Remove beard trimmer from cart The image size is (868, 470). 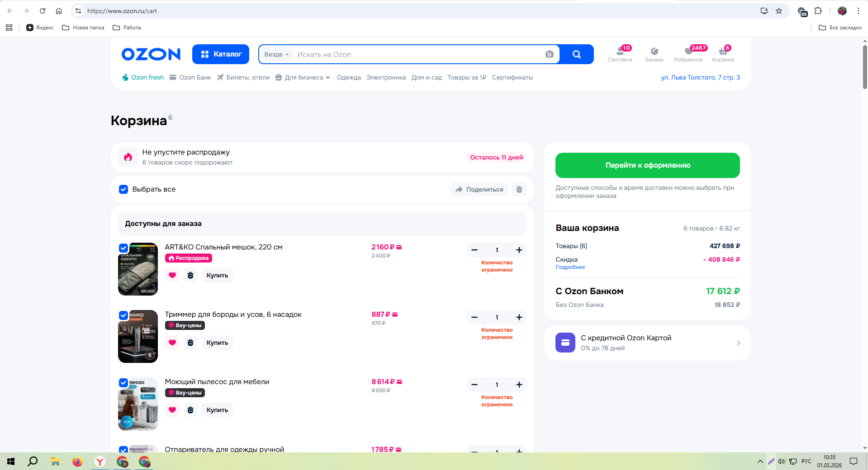click(x=190, y=343)
